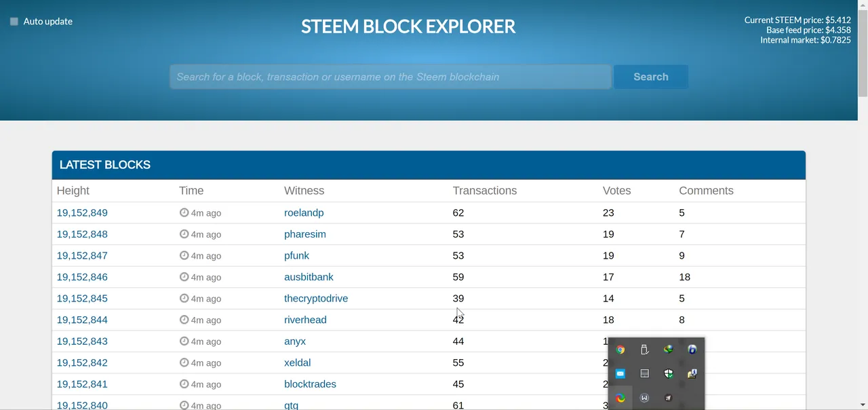Click 'Internal market: $0.7825' text
Screen dimensions: 868x410
806,41
